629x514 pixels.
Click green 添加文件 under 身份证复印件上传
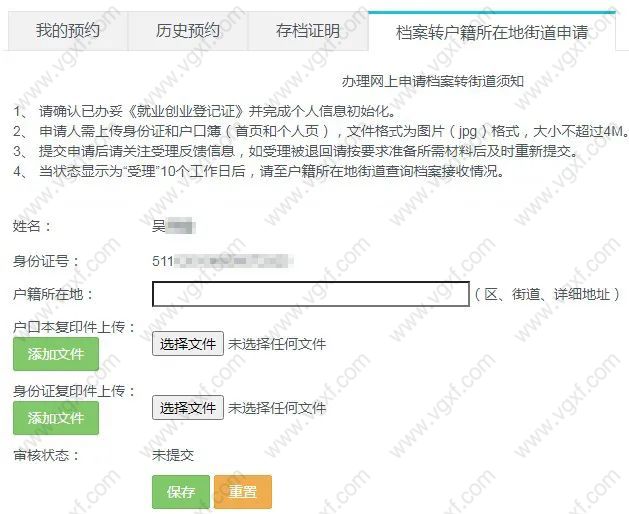point(56,418)
